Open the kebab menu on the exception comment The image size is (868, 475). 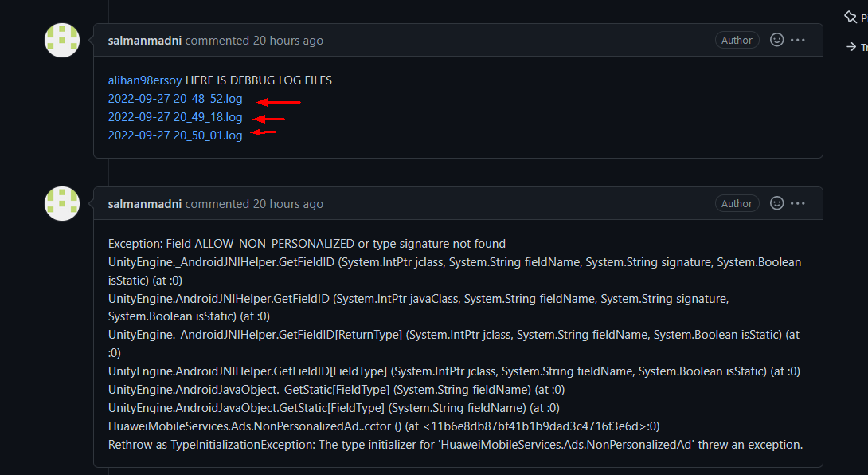point(799,203)
